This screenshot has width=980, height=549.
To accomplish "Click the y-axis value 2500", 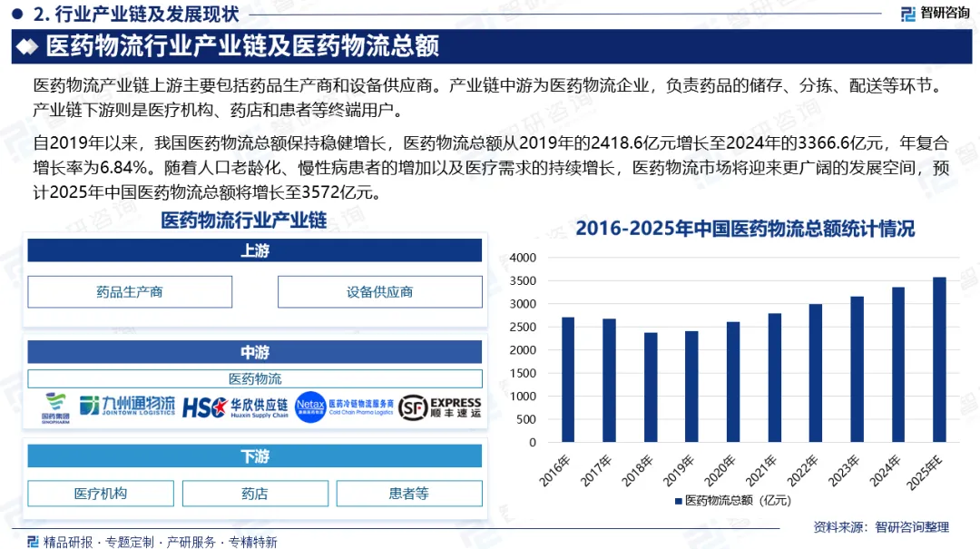I will pyautogui.click(x=524, y=327).
